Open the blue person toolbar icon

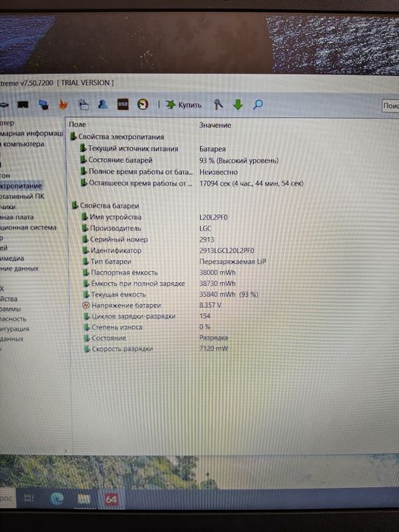point(103,104)
